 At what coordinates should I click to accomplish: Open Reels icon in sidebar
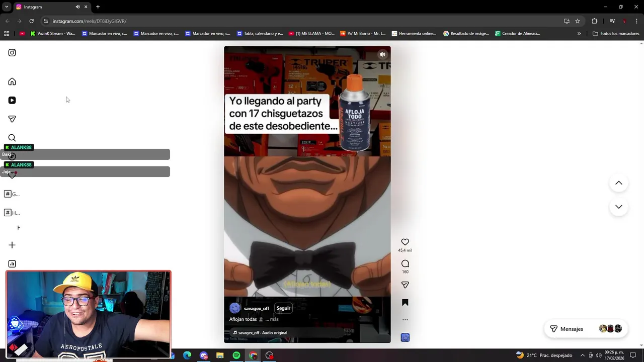click(12, 100)
